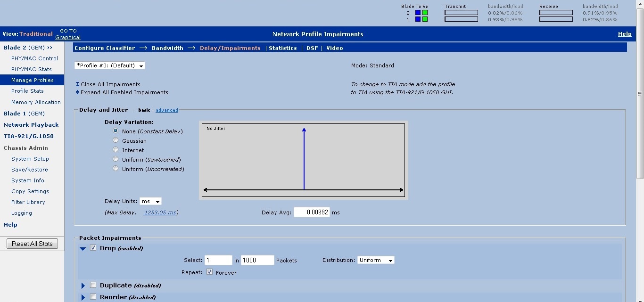The height and width of the screenshot is (302, 644).
Task: Click the Expand All Enabled Impairments icon
Action: [x=77, y=92]
